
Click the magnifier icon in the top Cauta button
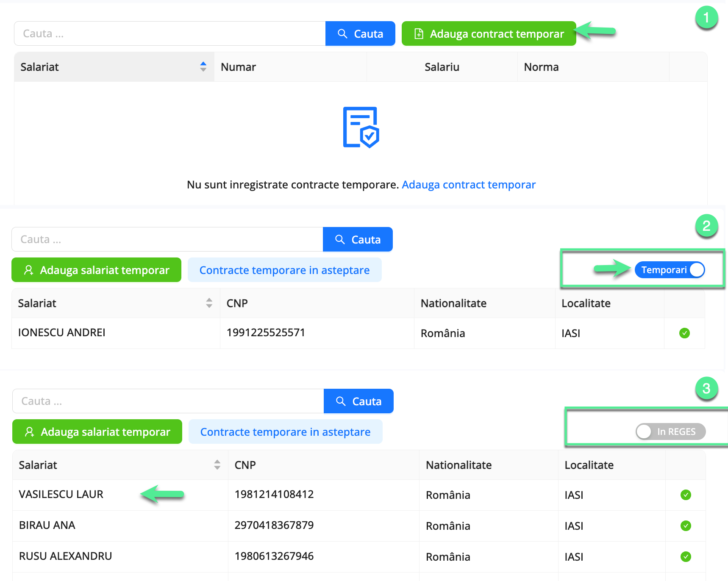[x=342, y=33]
